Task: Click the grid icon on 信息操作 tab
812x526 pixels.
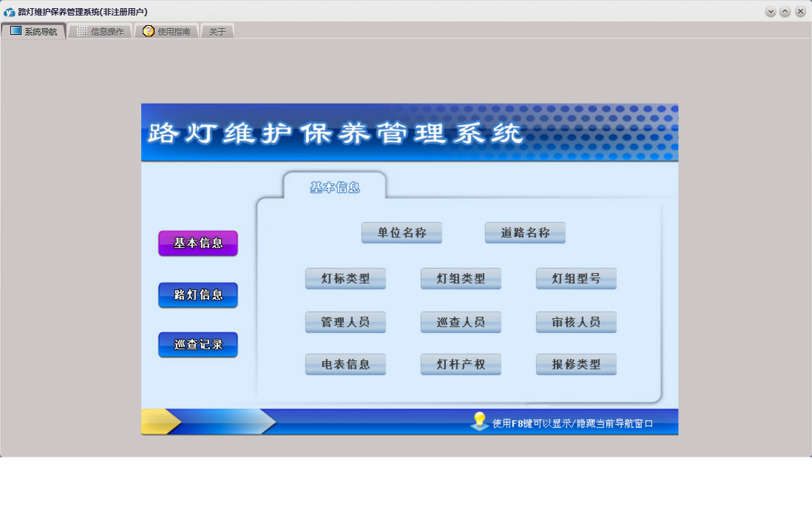Action: point(82,31)
